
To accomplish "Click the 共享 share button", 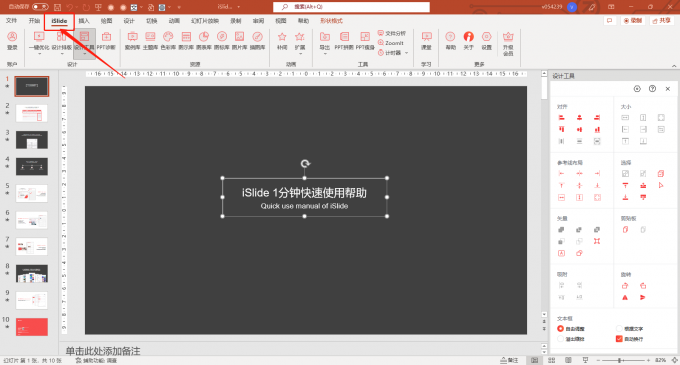I will [x=662, y=20].
